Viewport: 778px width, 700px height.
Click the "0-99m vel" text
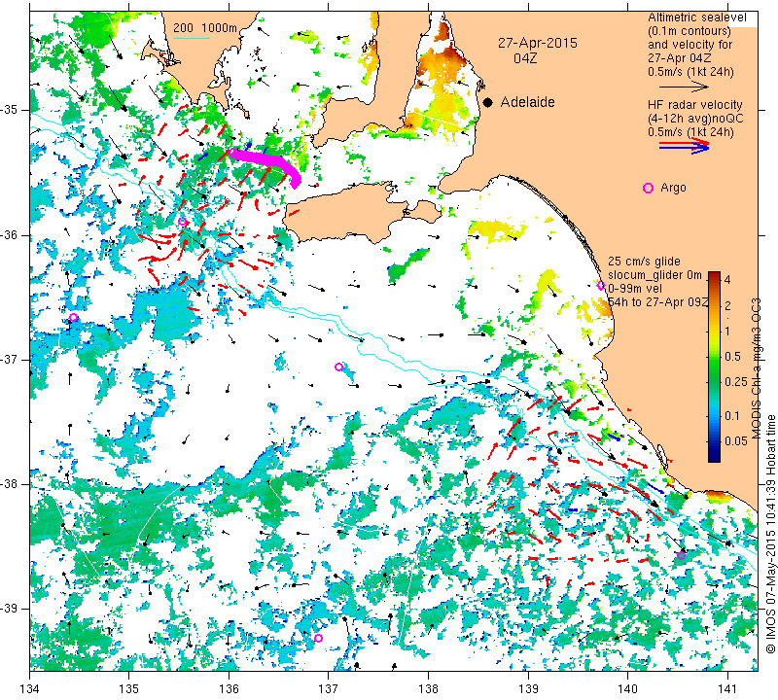[x=634, y=289]
